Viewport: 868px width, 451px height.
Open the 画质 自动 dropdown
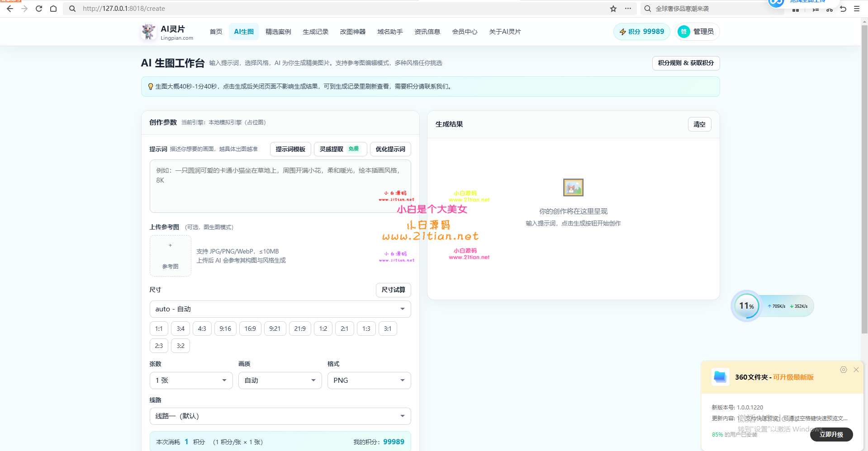tap(280, 381)
